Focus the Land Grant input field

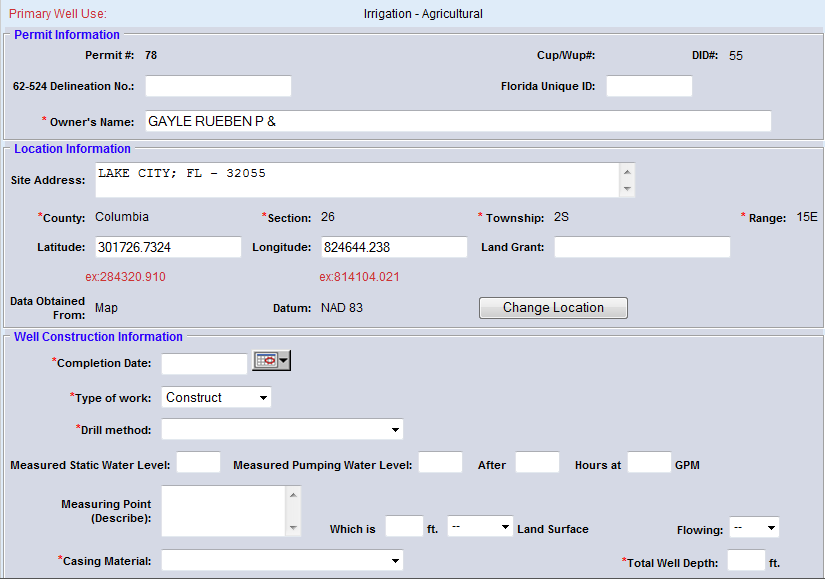(x=642, y=248)
